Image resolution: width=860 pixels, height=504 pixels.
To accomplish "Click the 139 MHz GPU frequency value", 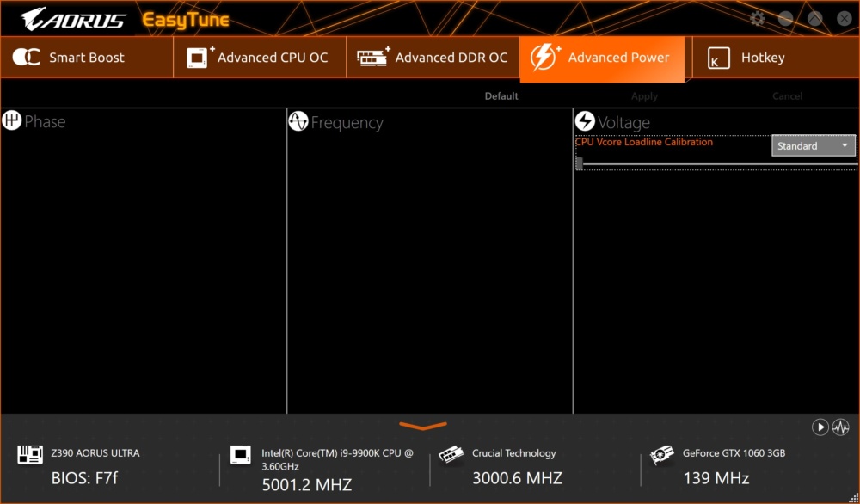I will pyautogui.click(x=716, y=478).
